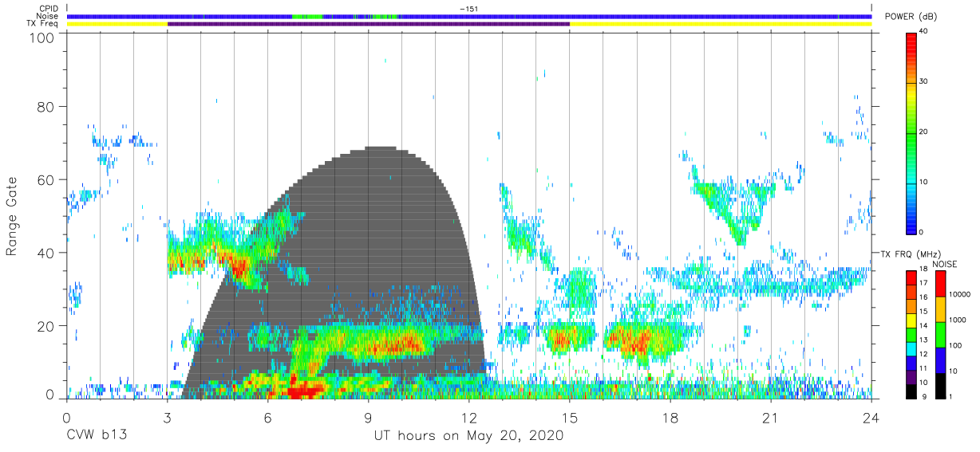980x452 pixels.
Task: Click the 'CVW b13' radar label
Action: click(x=96, y=436)
